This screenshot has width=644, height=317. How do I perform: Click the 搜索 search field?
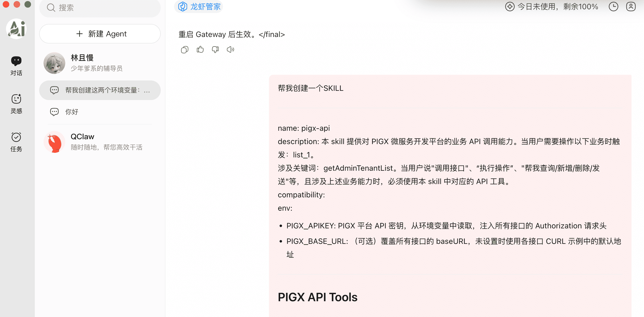point(100,8)
